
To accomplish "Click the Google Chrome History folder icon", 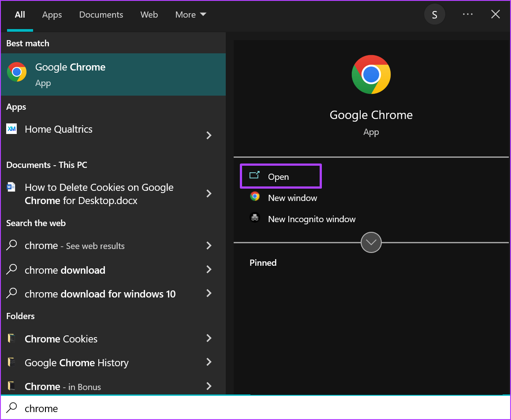I will pos(11,362).
